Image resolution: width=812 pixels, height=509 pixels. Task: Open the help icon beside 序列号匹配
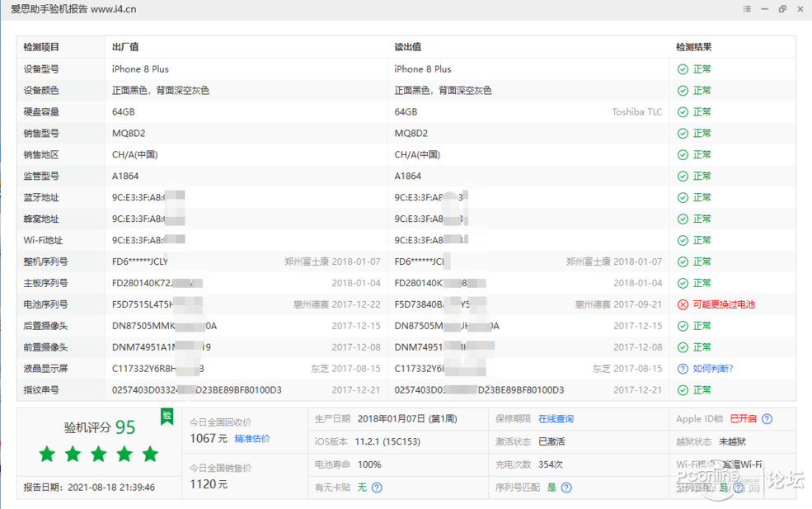[x=566, y=488]
